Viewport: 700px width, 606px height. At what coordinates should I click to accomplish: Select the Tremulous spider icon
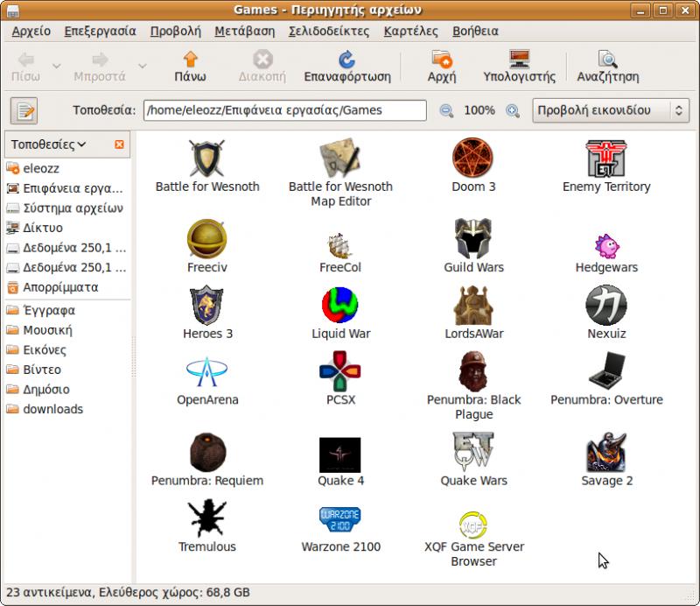[x=206, y=518]
